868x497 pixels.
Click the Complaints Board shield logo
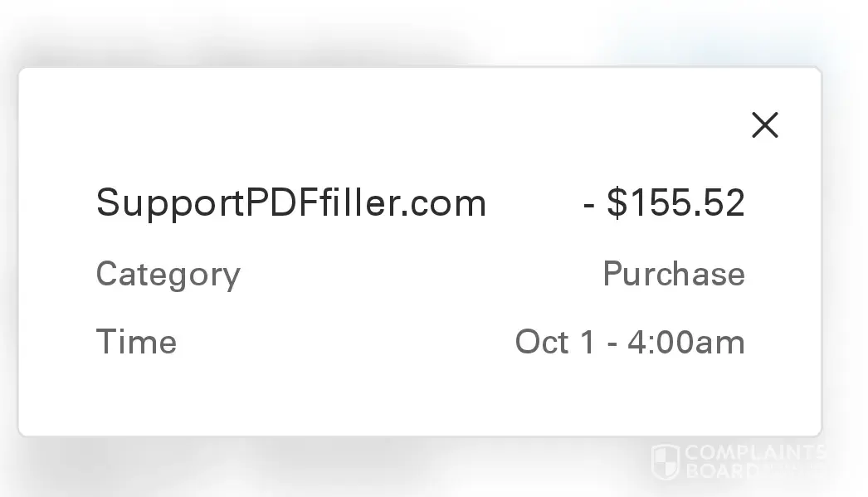[x=666, y=461]
